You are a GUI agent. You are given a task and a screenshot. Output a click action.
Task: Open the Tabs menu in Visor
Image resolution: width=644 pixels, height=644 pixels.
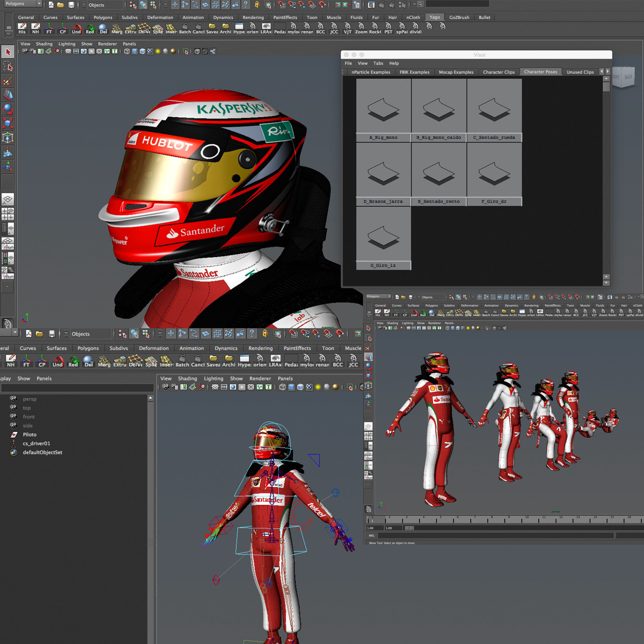pyautogui.click(x=378, y=63)
